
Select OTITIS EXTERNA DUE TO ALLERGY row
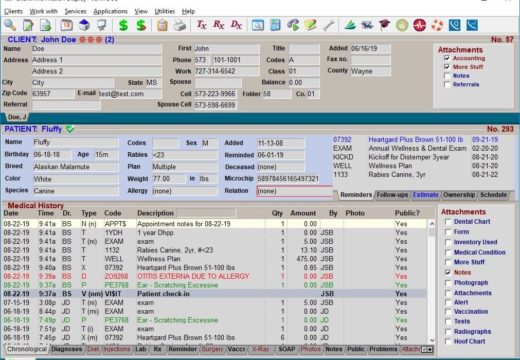pyautogui.click(x=215, y=276)
